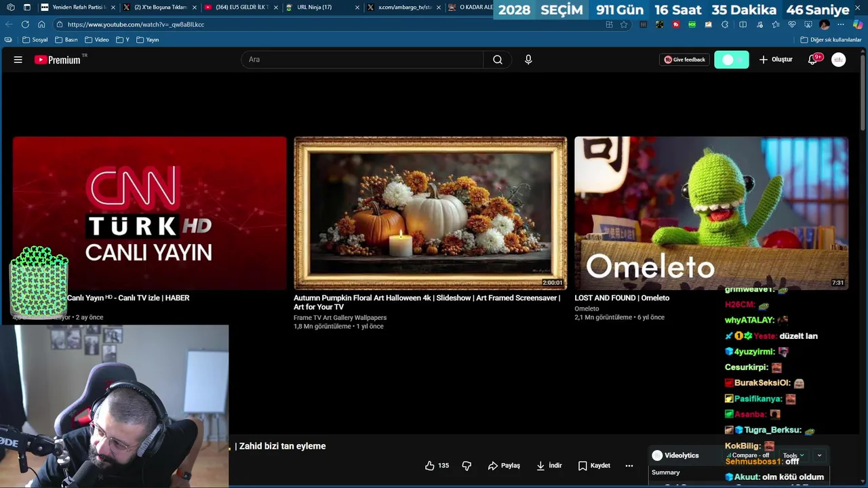
Task: Click the address bar URL
Action: coord(136,24)
